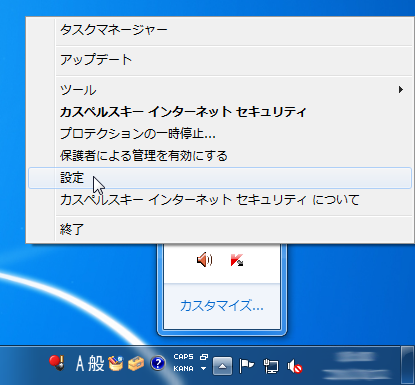415x385 pixels.
Task: Toggle IME input mode A button
Action: point(80,364)
